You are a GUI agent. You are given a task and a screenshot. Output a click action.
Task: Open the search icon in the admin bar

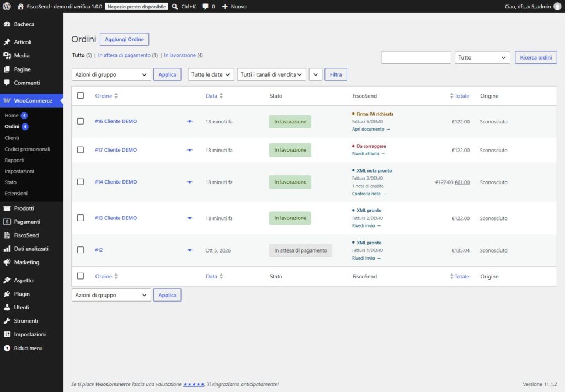coord(175,7)
